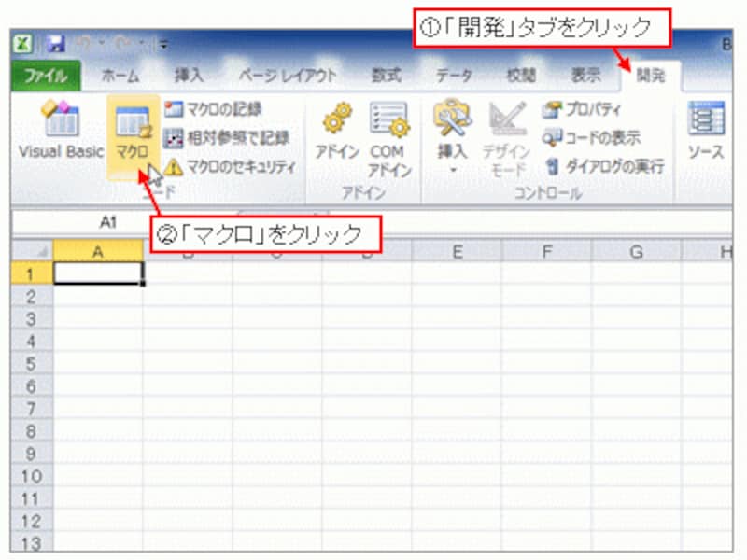Viewport: 747px width, 560px height.
Task: Start マクロの記録 macro recording
Action: pos(213,109)
